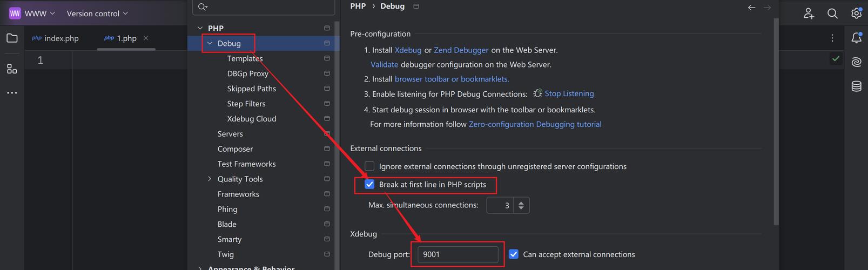Click project-level icon beside Debug breadcrumb
This screenshot has width=868, height=270.
click(416, 6)
